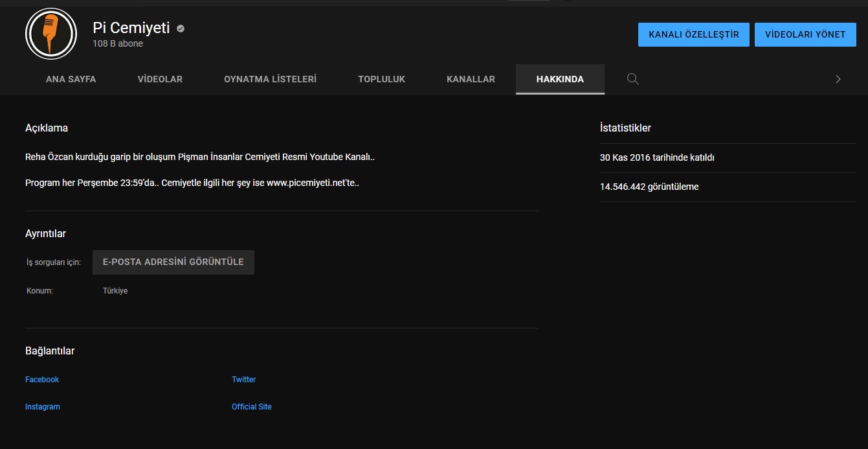This screenshot has height=449, width=868.
Task: Click the 108 B abone subscriber count
Action: pos(118,44)
